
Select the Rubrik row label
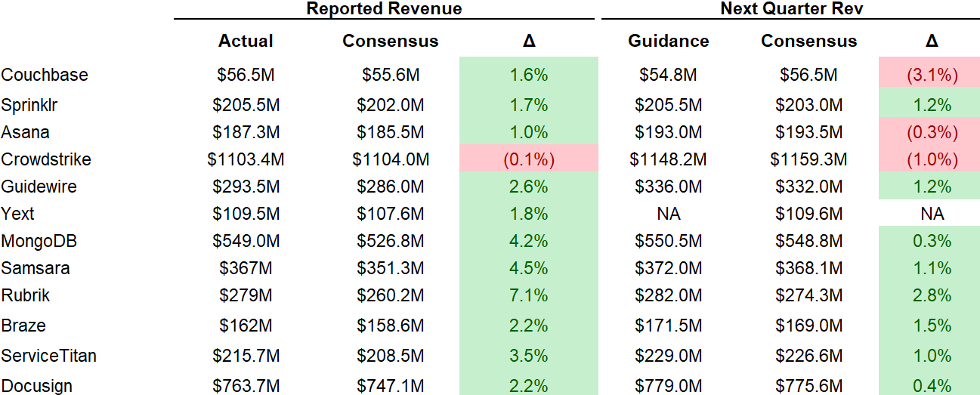[26, 295]
